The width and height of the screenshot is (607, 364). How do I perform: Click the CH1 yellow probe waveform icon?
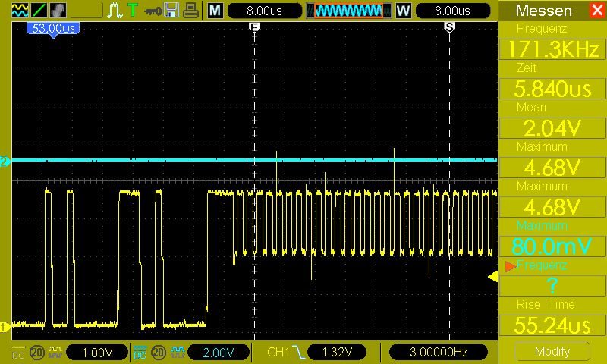click(55, 353)
